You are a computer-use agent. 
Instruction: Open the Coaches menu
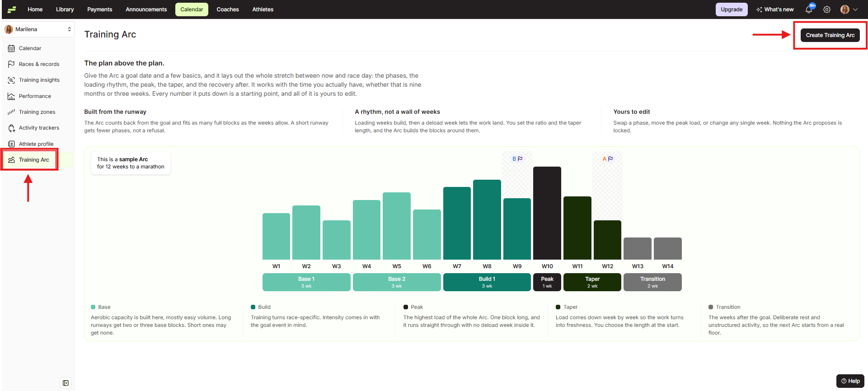coord(228,9)
